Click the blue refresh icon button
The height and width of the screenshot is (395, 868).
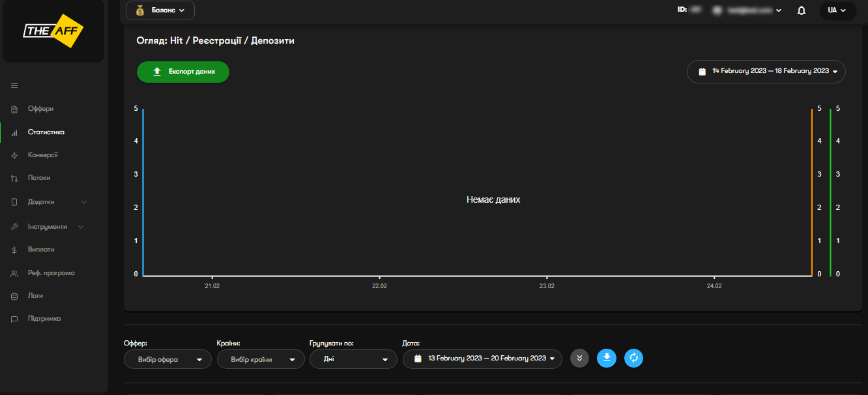click(633, 358)
